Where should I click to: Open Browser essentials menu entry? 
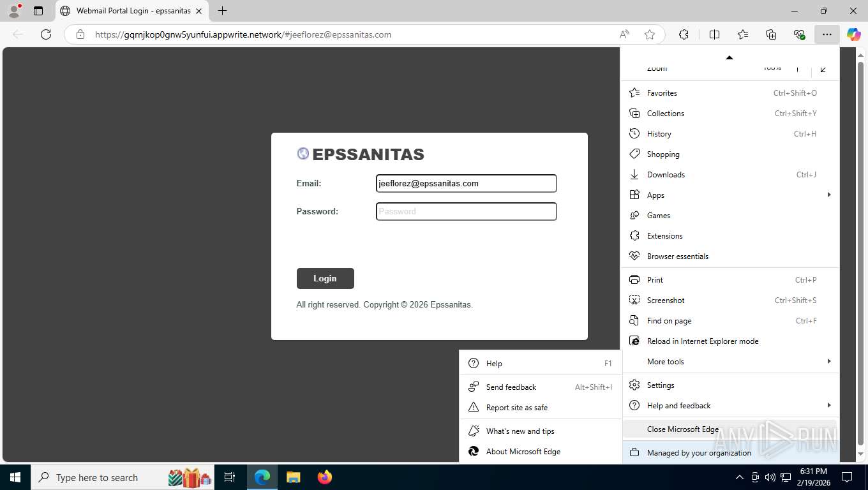(x=731, y=256)
